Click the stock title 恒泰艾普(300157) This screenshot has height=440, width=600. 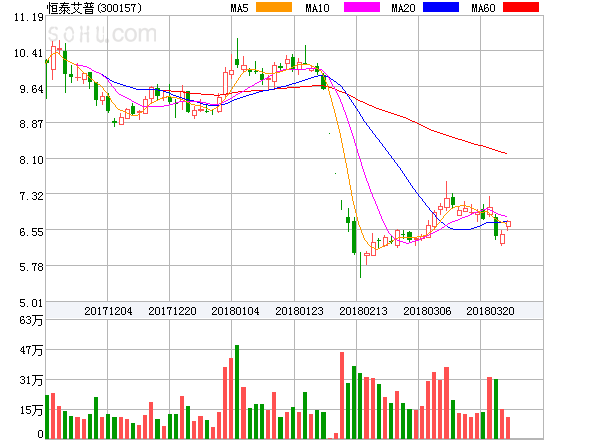(94, 8)
